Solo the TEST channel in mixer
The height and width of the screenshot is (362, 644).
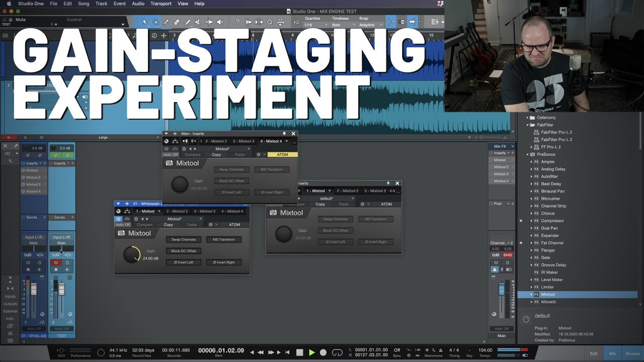67,262
